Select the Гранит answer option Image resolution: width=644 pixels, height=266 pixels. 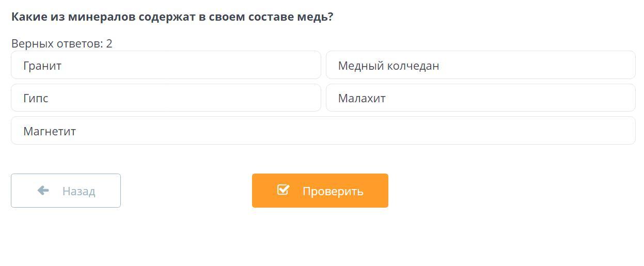(166, 65)
